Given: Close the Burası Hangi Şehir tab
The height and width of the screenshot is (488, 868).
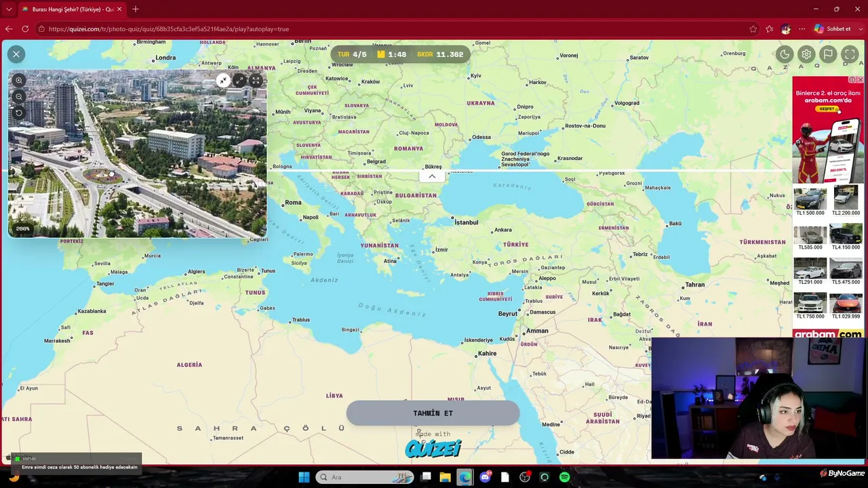Looking at the screenshot, I should pos(119,9).
